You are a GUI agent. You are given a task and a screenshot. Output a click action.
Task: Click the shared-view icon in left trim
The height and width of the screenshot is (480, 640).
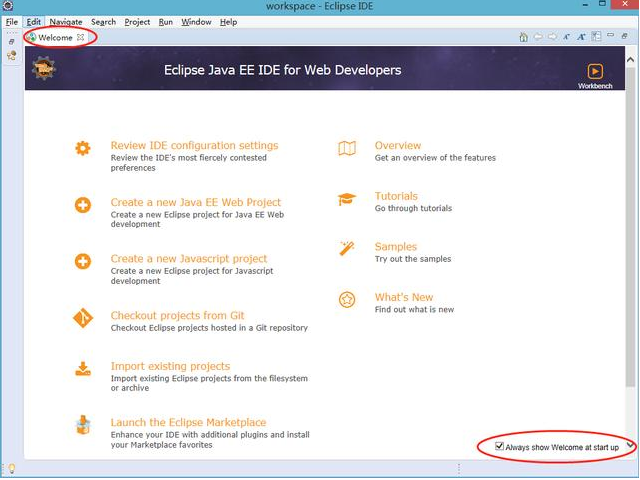11,56
